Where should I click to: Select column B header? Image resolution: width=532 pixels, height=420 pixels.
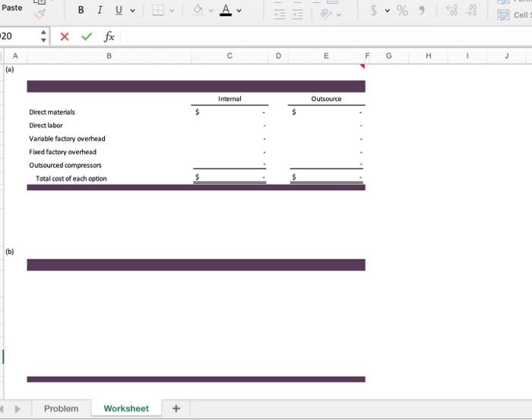point(109,56)
